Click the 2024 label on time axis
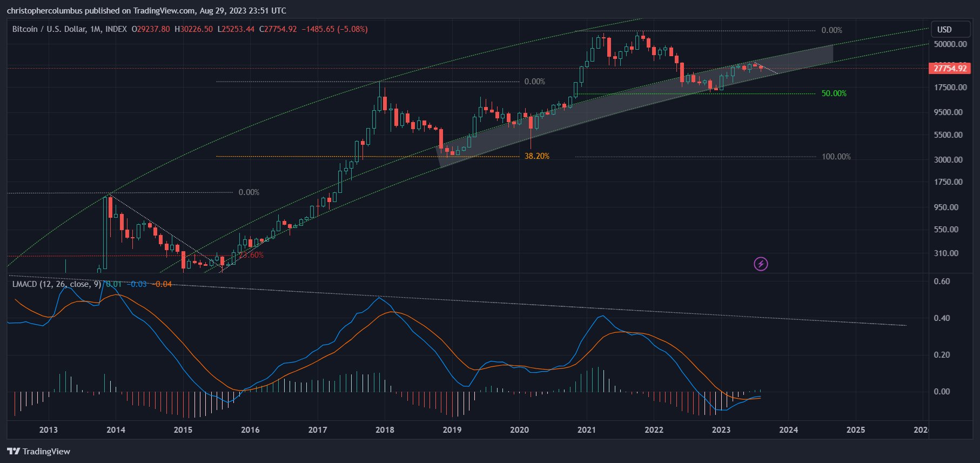This screenshot has height=463, width=980. (x=788, y=430)
